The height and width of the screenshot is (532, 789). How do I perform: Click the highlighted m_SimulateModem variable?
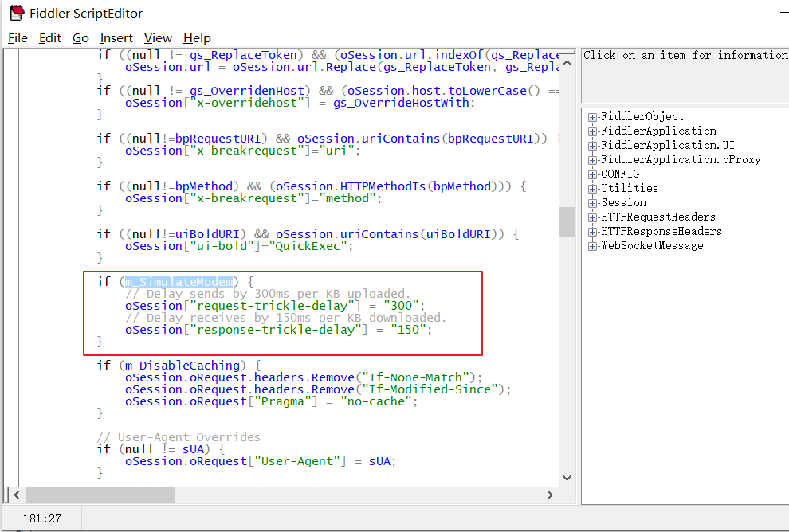[179, 282]
